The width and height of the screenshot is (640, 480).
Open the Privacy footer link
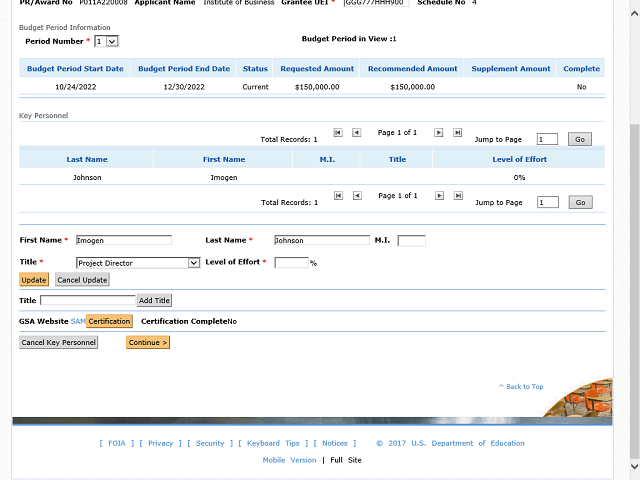tap(160, 443)
